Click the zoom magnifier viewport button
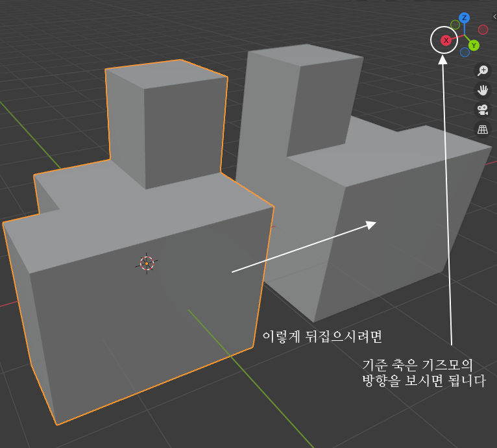 (x=483, y=70)
